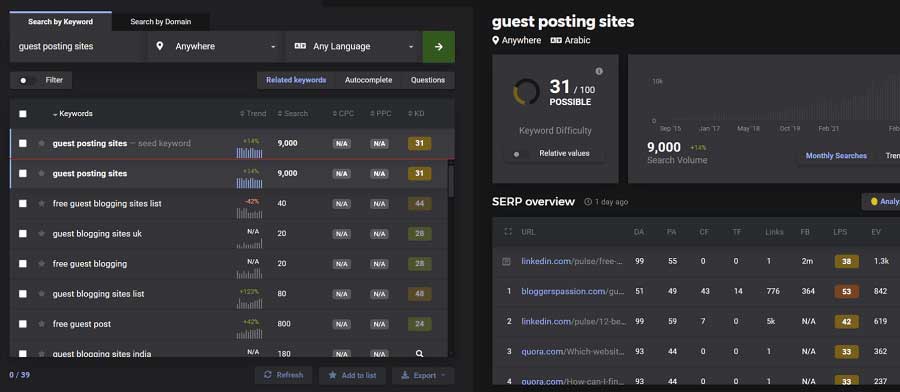Click the clock icon next to 1 day ago
The height and width of the screenshot is (392, 900).
click(588, 202)
